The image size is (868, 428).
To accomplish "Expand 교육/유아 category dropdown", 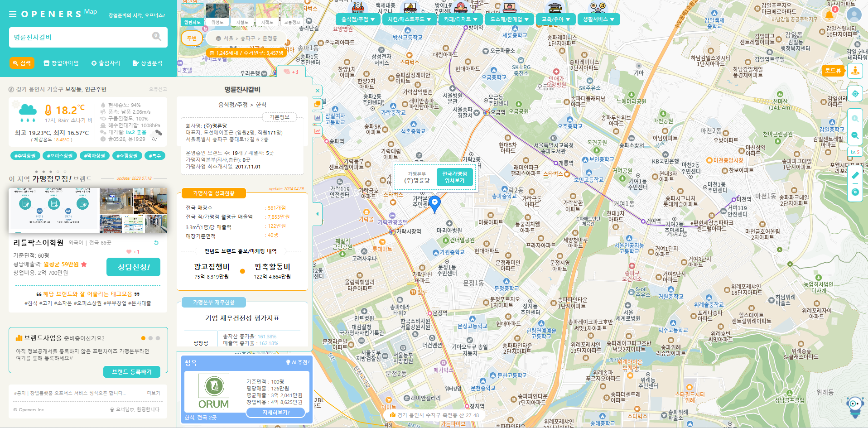I will click(556, 19).
